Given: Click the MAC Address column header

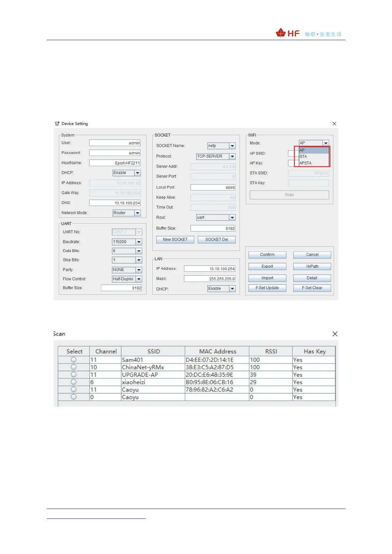Looking at the screenshot, I should point(217,351).
